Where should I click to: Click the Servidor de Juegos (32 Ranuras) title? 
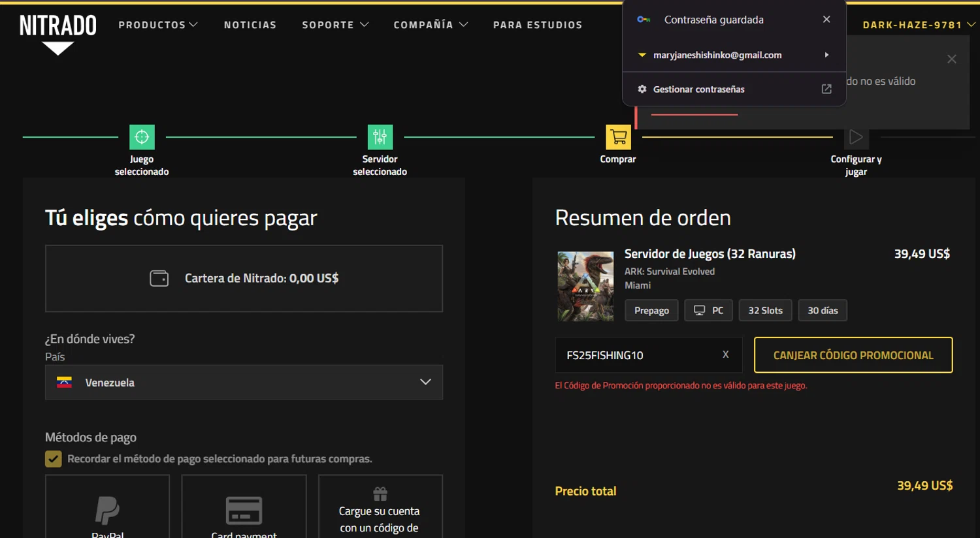coord(710,254)
